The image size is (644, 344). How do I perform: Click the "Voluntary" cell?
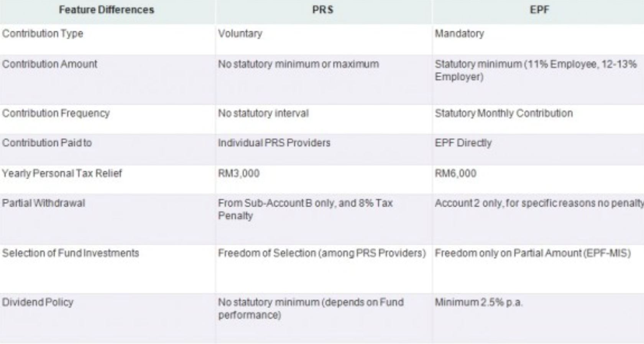pyautogui.click(x=240, y=34)
